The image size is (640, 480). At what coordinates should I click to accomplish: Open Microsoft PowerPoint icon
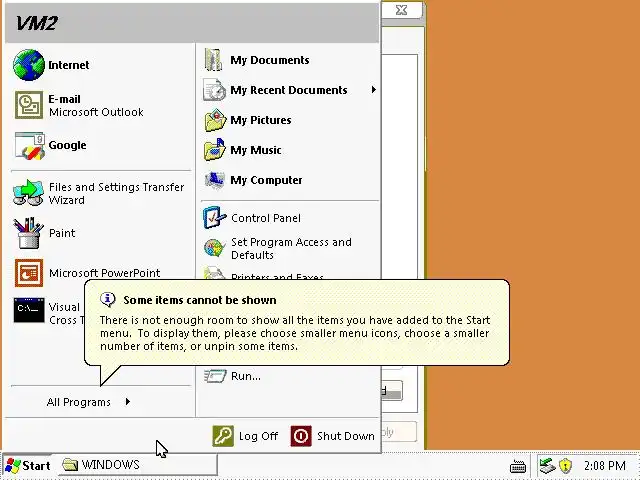[29, 273]
